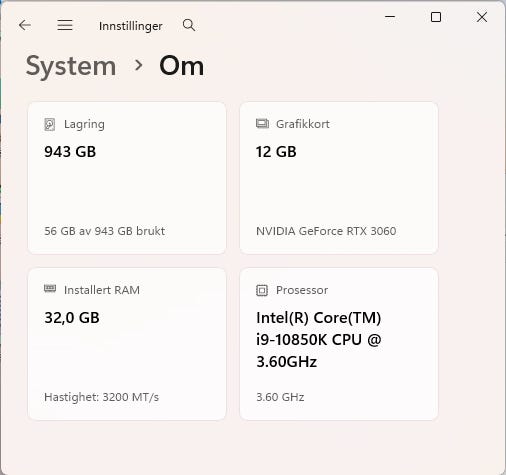This screenshot has height=475, width=506.
Task: Open search with the magnifier icon
Action: (x=189, y=25)
